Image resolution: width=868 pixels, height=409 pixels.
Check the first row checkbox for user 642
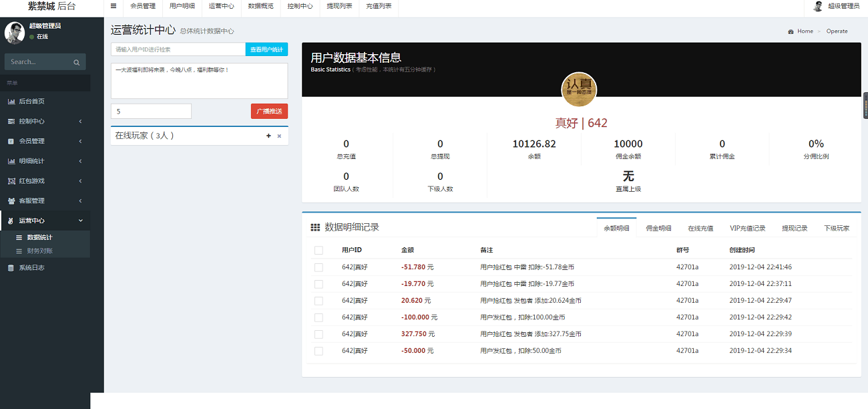(x=318, y=266)
